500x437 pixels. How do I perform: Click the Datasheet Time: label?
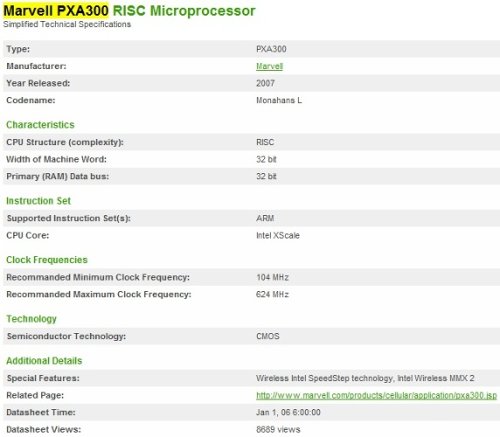point(41,412)
